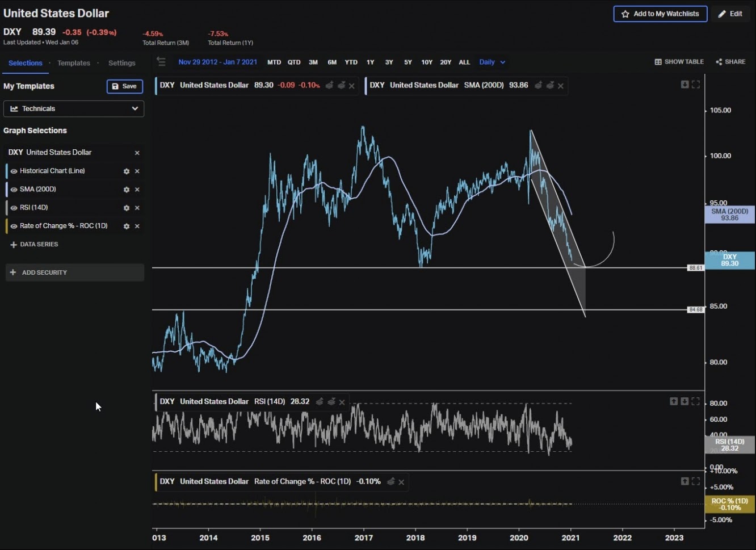Switch to the Templates tab

click(74, 63)
